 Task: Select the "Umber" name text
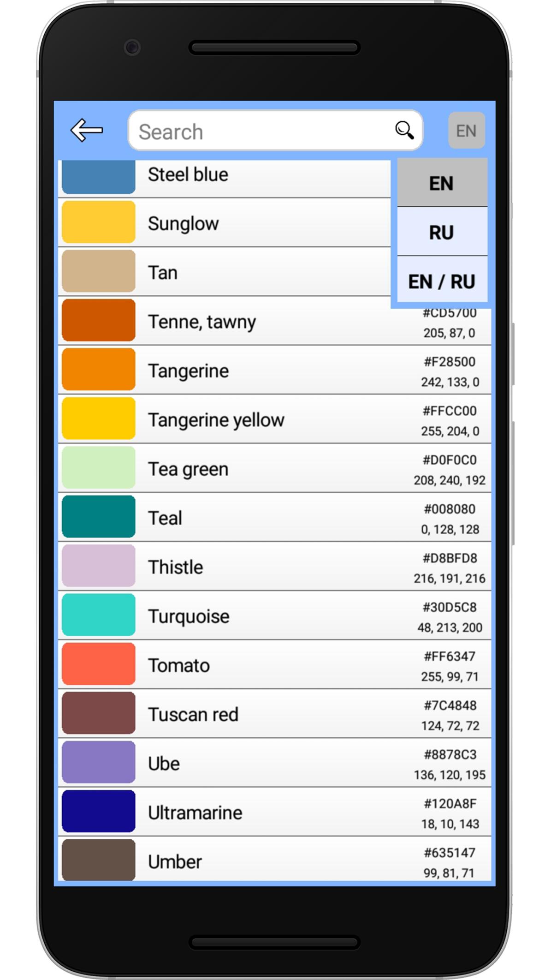coord(175,862)
